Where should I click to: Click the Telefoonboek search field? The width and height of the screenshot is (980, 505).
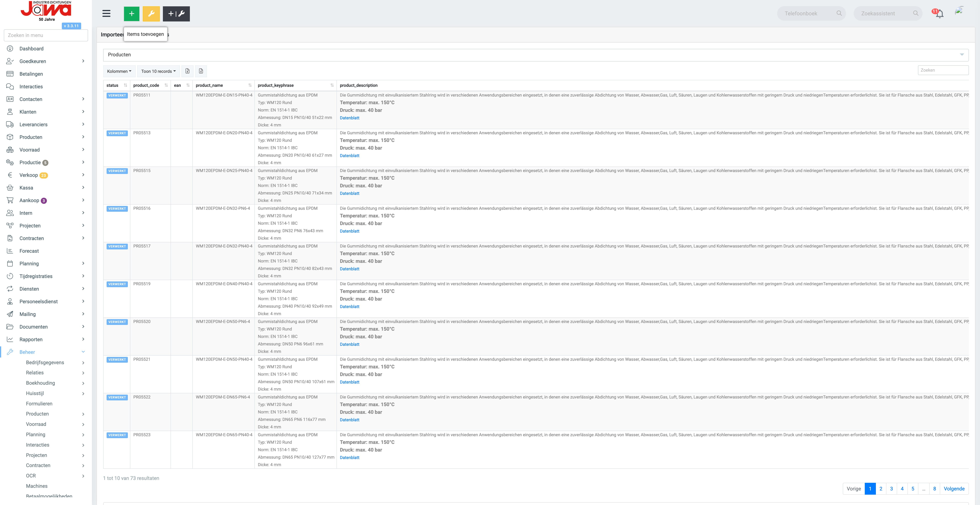coord(811,13)
